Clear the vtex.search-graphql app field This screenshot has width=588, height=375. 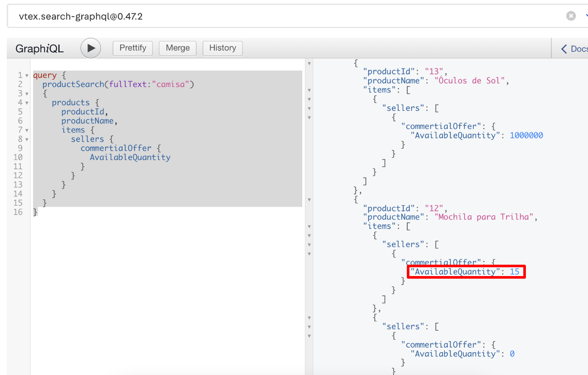point(571,16)
